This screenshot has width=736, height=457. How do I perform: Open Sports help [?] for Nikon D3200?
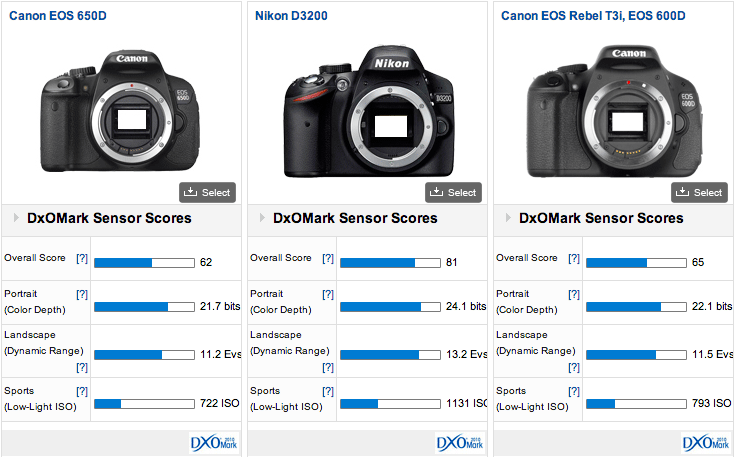point(328,391)
